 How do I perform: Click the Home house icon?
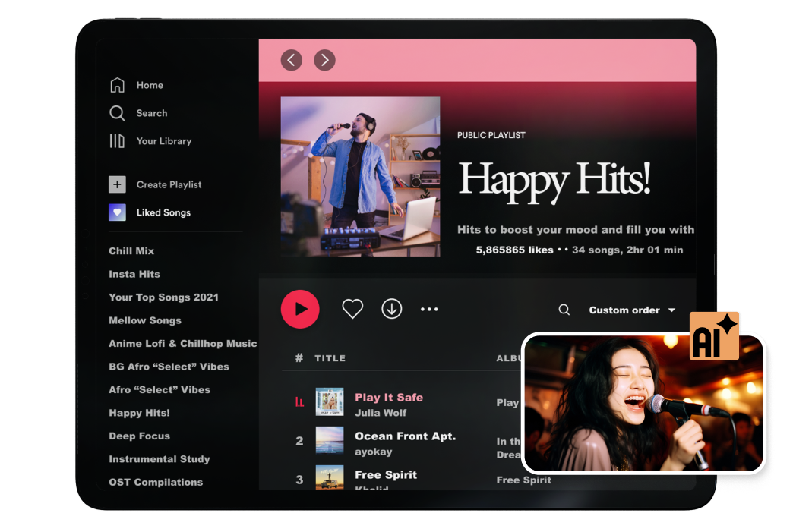click(x=117, y=85)
